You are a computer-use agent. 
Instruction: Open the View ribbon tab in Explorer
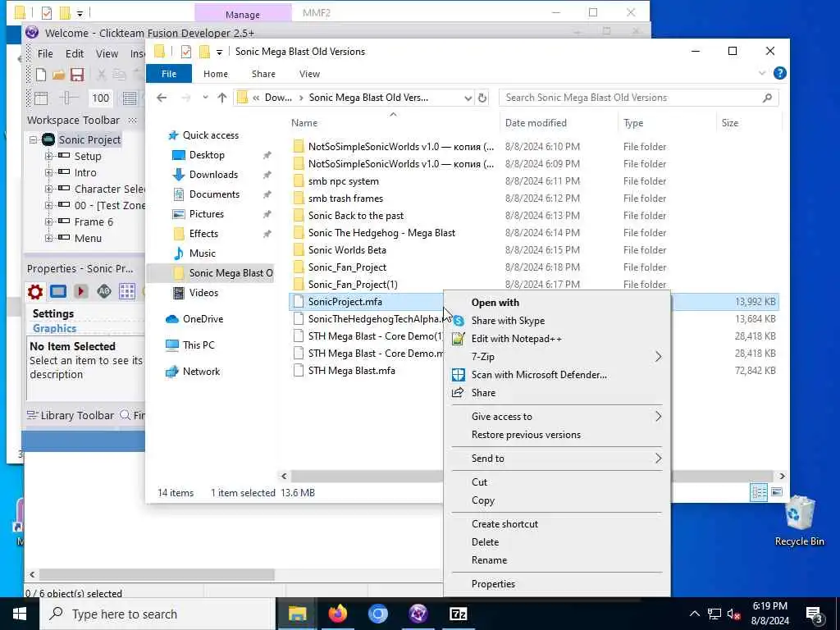pos(309,74)
